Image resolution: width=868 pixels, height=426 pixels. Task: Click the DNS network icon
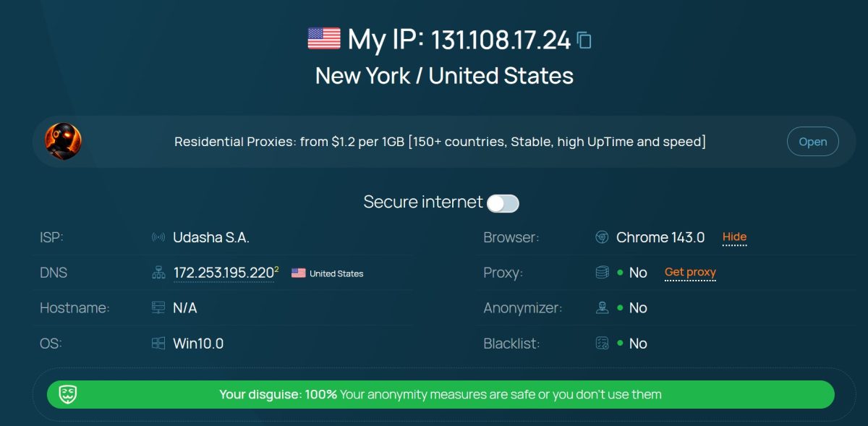(158, 273)
